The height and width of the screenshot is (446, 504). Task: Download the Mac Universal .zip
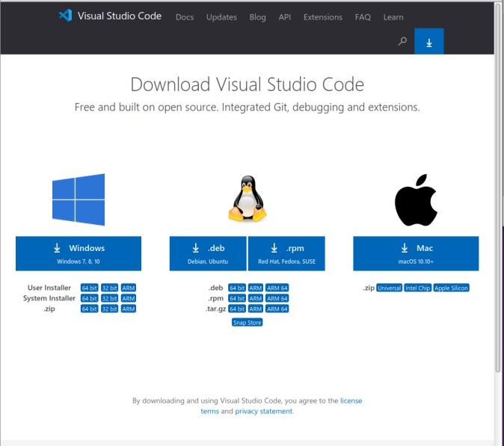click(x=390, y=288)
